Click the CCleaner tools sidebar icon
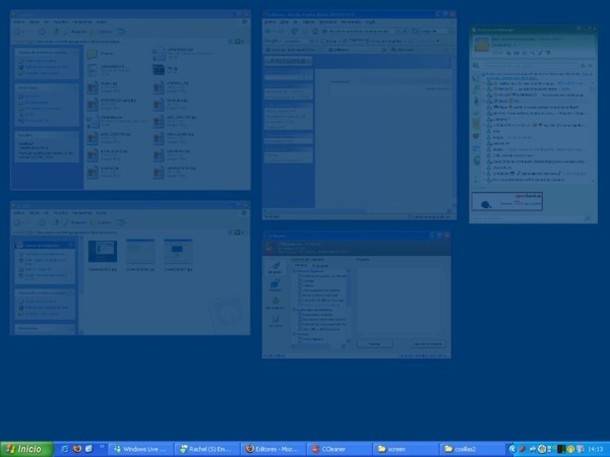The width and height of the screenshot is (610, 457). pos(275,303)
